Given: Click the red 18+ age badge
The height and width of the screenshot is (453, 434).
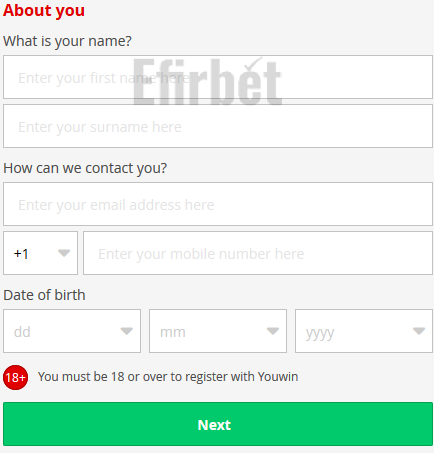Looking at the screenshot, I should click(x=15, y=377).
